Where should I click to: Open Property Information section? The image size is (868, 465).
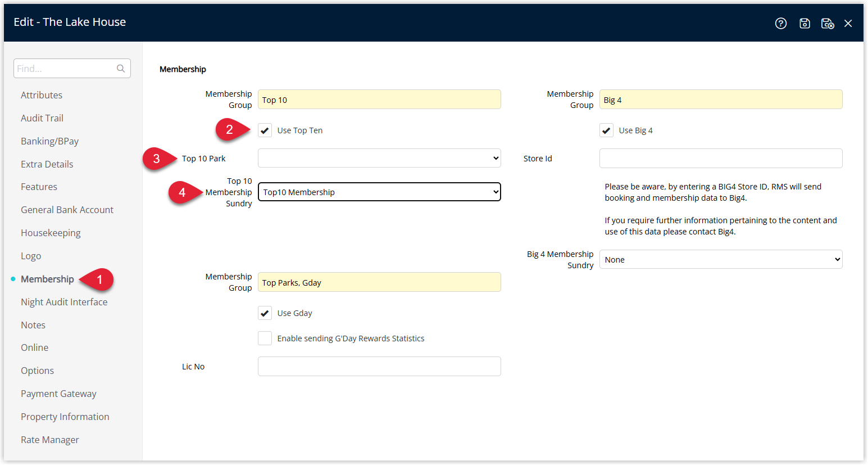[65, 417]
